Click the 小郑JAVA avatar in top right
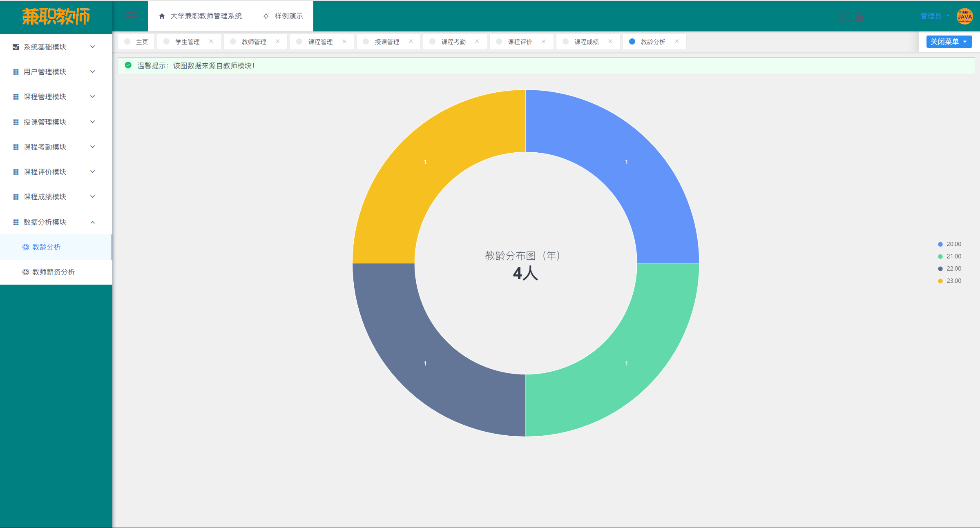The width and height of the screenshot is (980, 528). pyautogui.click(x=964, y=16)
